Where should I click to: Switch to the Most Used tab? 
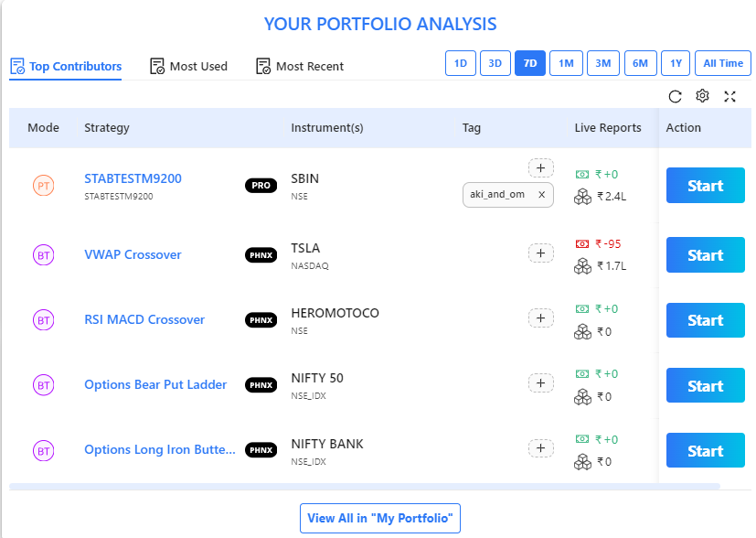point(188,66)
